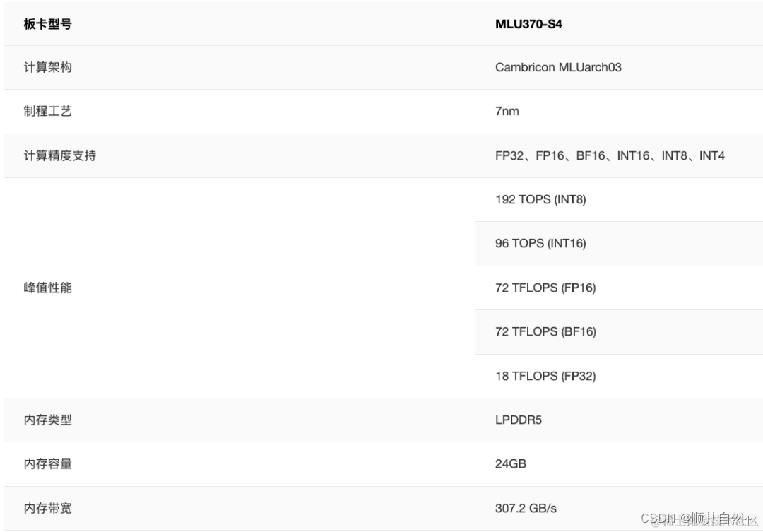Select the '峰值性能' row label
Image resolution: width=763 pixels, height=532 pixels.
click(x=48, y=288)
